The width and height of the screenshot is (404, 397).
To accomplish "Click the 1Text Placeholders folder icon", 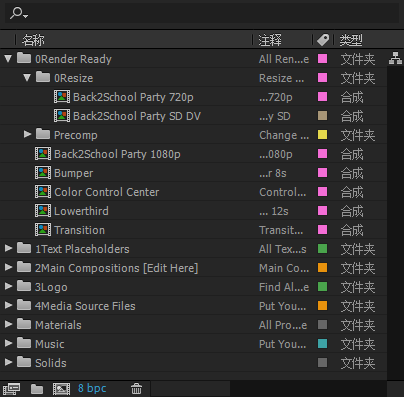I will [24, 248].
